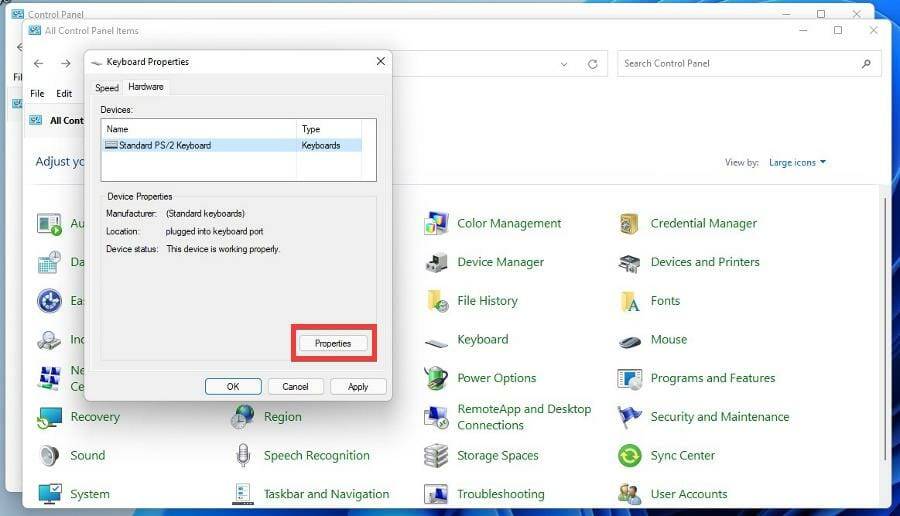Close the Keyboard Properties dialog
900x516 pixels.
pos(381,61)
